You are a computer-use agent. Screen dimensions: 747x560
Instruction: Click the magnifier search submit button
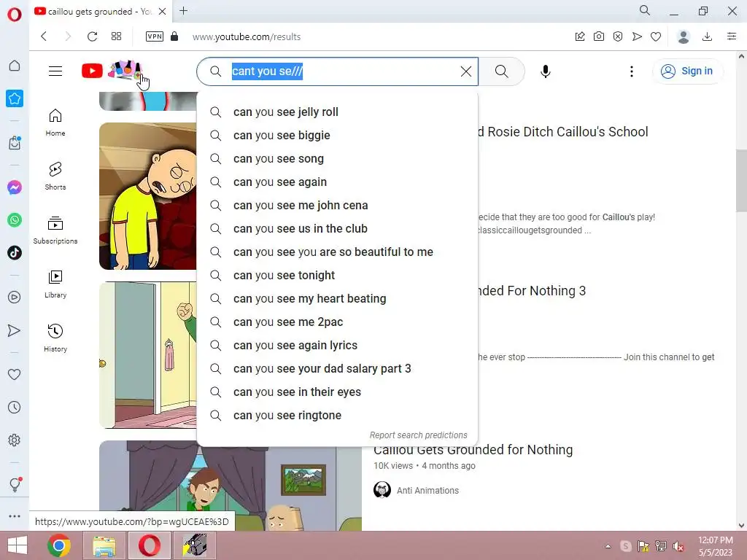501,71
